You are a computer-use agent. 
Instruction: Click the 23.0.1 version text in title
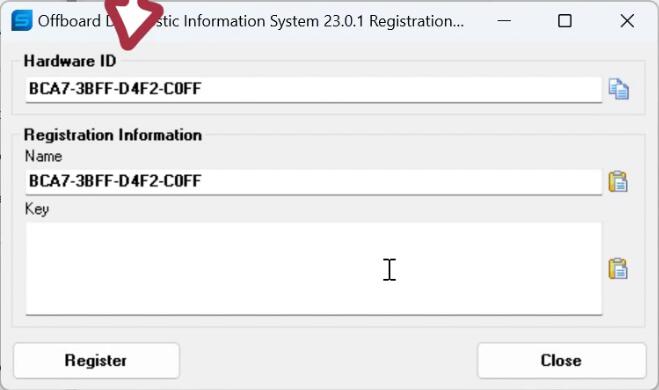[x=344, y=21]
